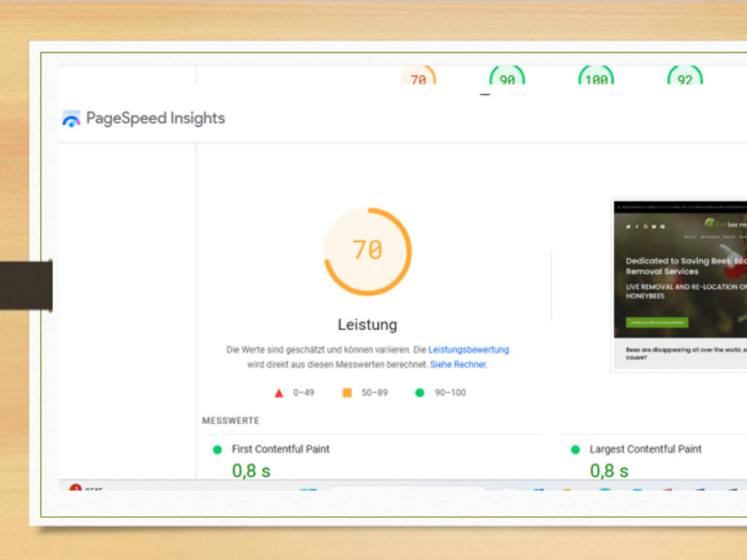
Task: Click the red notification badge in taskbar
Action: coord(75,488)
